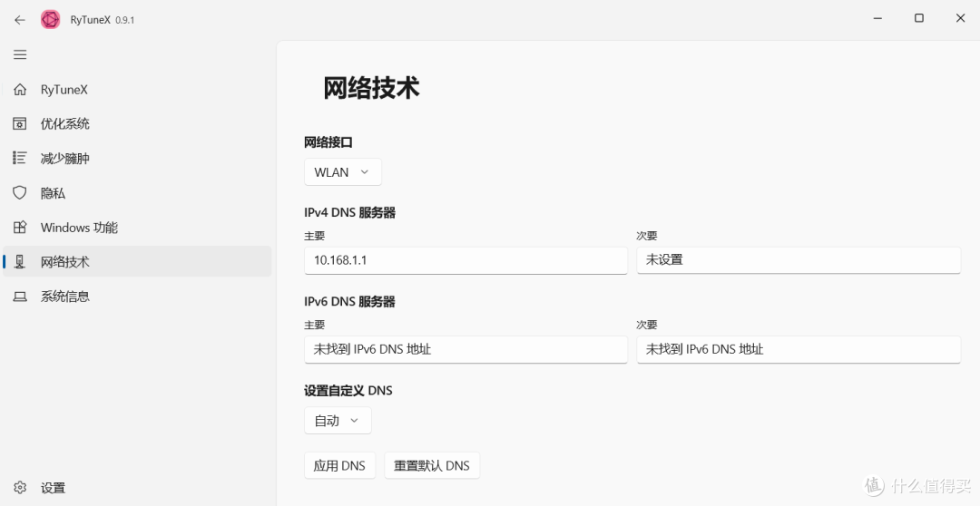Image resolution: width=980 pixels, height=506 pixels.
Task: Click the IPv6 primary DNS field
Action: pos(465,349)
